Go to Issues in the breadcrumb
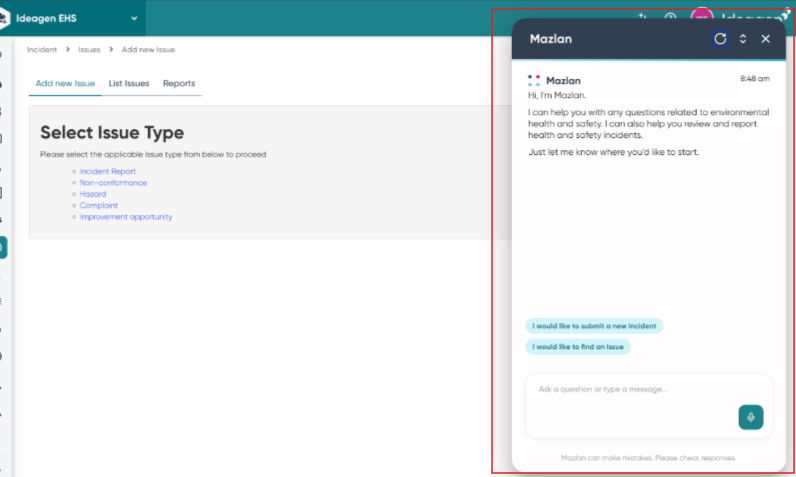The height and width of the screenshot is (477, 796). 89,50
